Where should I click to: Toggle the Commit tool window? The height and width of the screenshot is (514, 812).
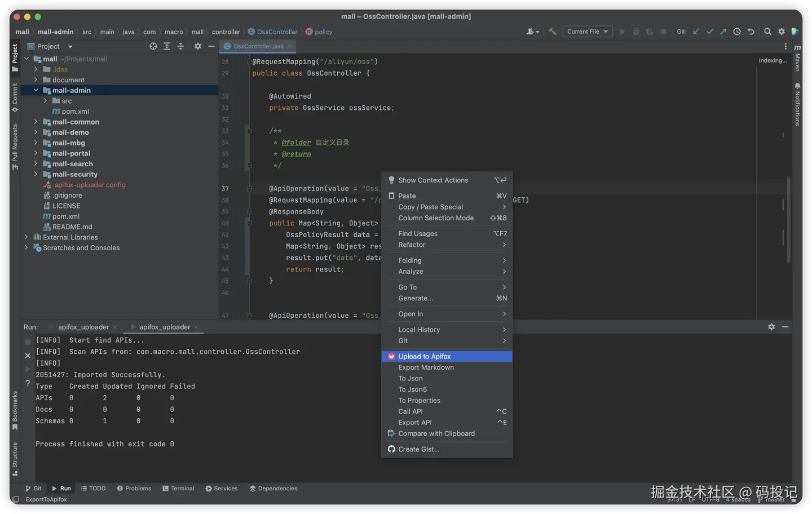pos(15,97)
